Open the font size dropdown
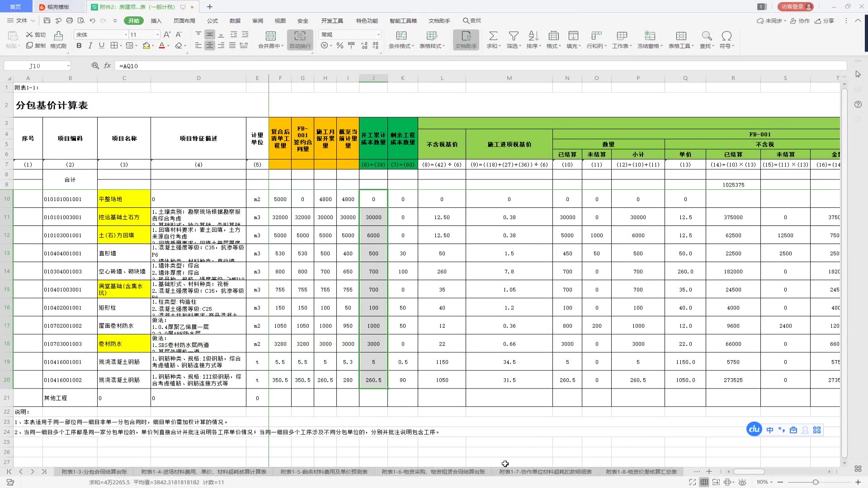Screen dimensions: 868x488 [157, 35]
